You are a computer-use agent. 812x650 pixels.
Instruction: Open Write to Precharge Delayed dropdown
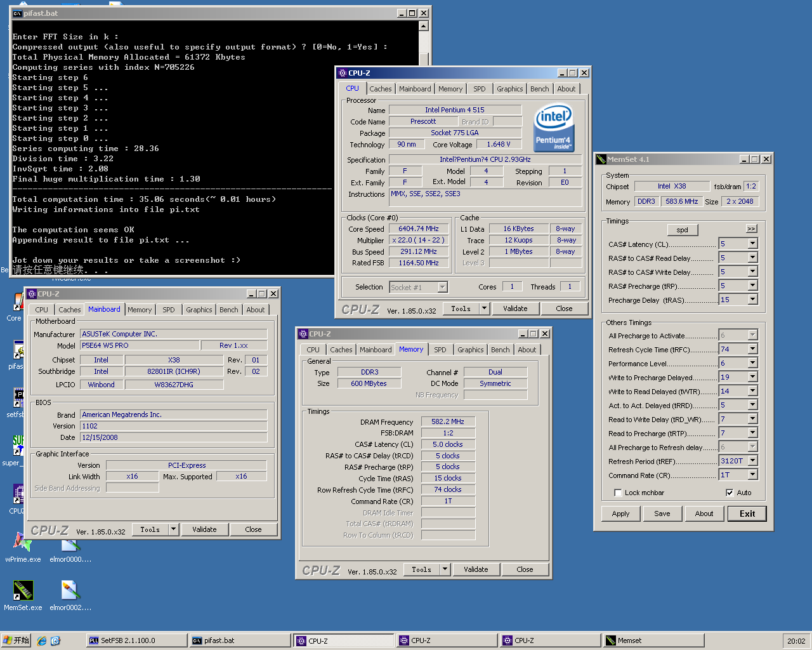coord(752,377)
